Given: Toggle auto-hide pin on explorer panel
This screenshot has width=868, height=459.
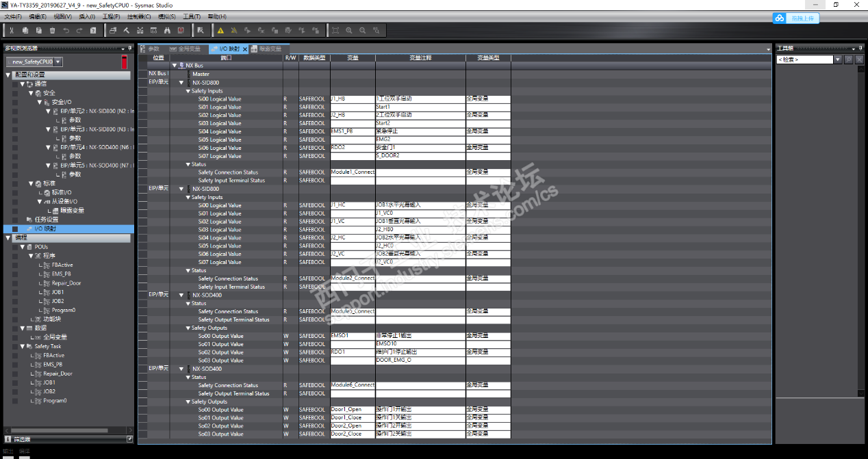Looking at the screenshot, I should (x=130, y=48).
